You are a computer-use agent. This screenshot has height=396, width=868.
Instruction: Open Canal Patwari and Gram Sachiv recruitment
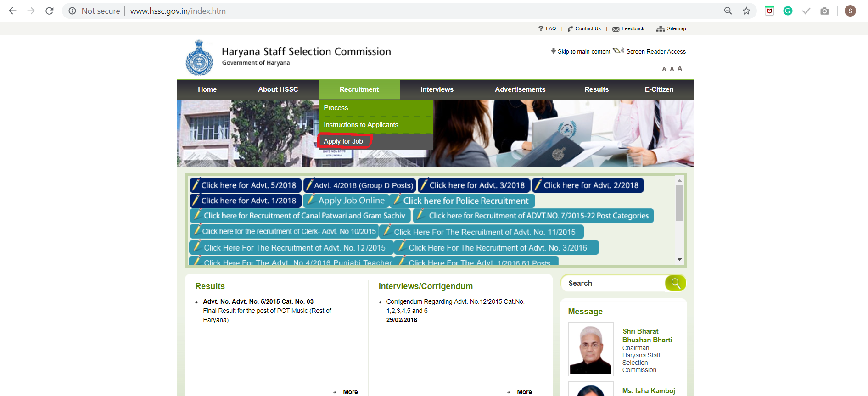tap(300, 216)
